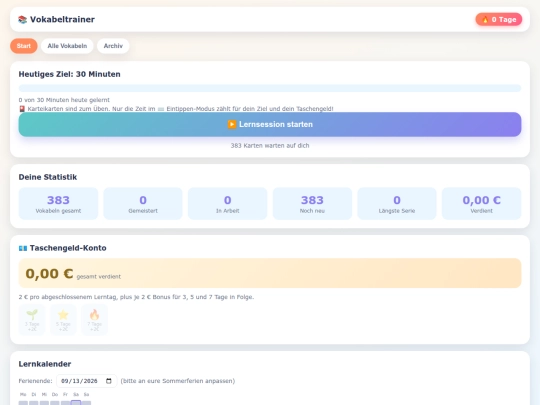Click the keyboard icon before Eintippen-Modus
This screenshot has height=405, width=540.
[161, 109]
